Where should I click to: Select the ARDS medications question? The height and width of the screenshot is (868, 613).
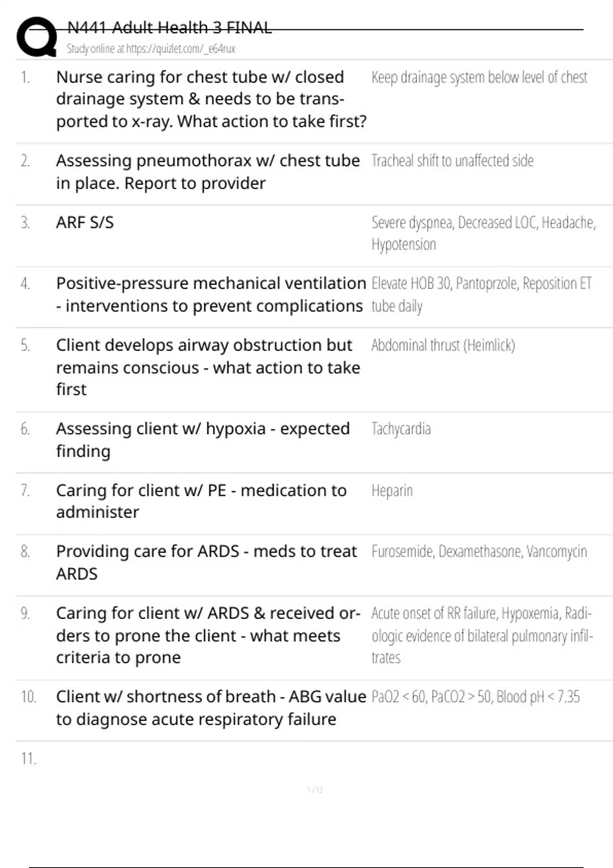206,562
